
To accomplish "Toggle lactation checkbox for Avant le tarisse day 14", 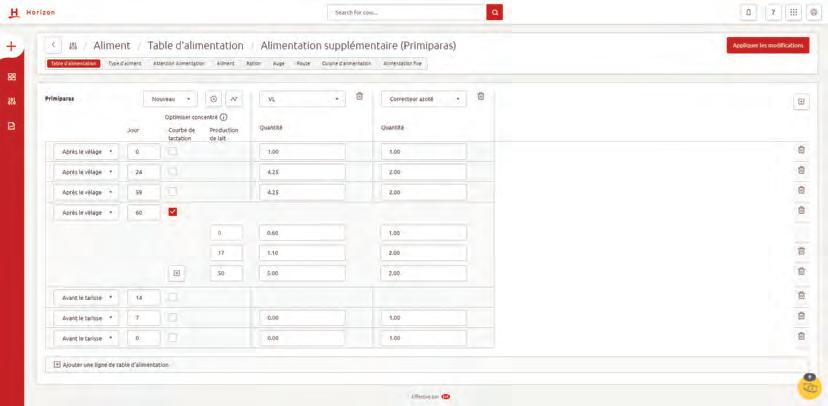I will pyautogui.click(x=173, y=297).
